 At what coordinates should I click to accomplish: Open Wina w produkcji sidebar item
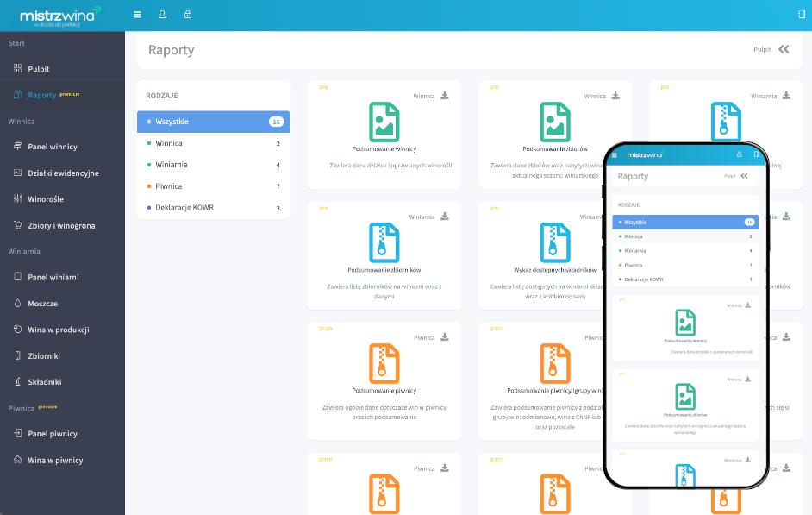coord(59,330)
